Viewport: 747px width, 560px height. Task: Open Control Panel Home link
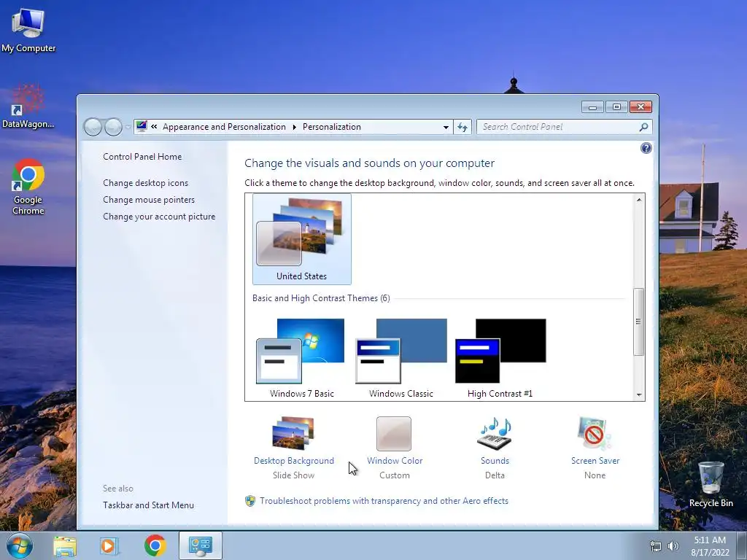tap(142, 157)
